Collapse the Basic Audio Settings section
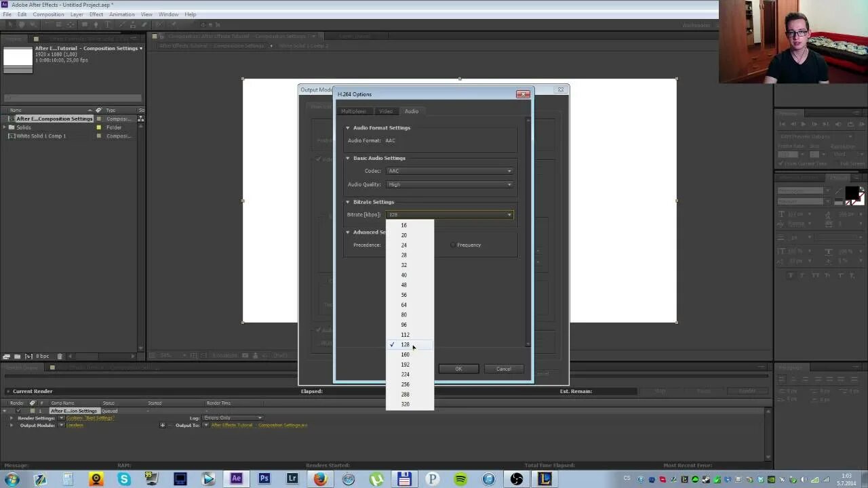This screenshot has height=488, width=868. (348, 158)
